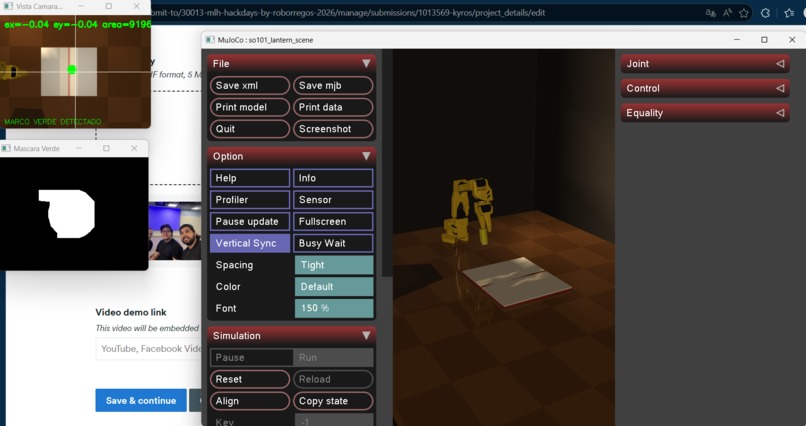Click the Vista Camara window icon

[x=8, y=6]
